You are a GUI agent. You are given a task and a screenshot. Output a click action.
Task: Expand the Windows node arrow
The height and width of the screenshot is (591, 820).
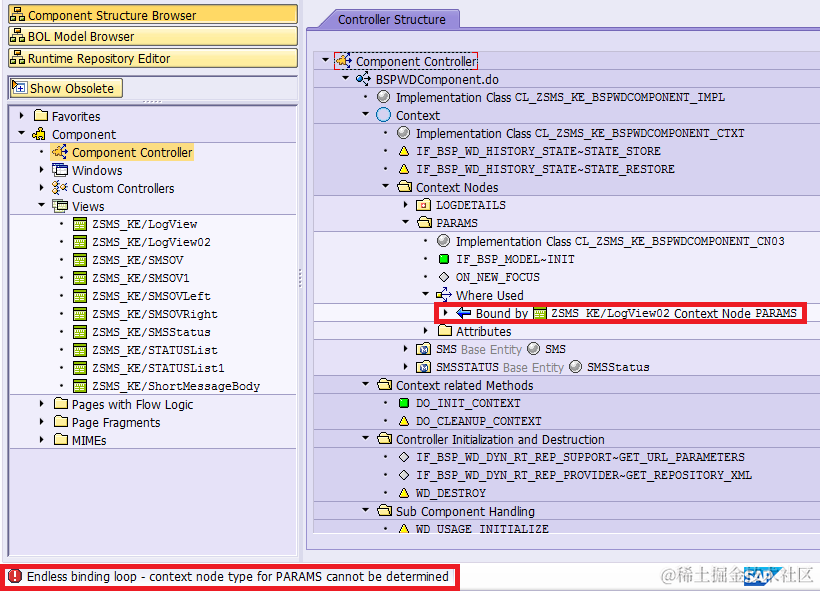[42, 169]
